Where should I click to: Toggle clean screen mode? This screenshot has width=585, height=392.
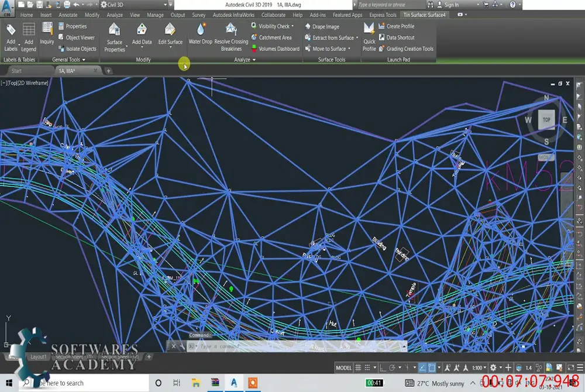[570, 368]
